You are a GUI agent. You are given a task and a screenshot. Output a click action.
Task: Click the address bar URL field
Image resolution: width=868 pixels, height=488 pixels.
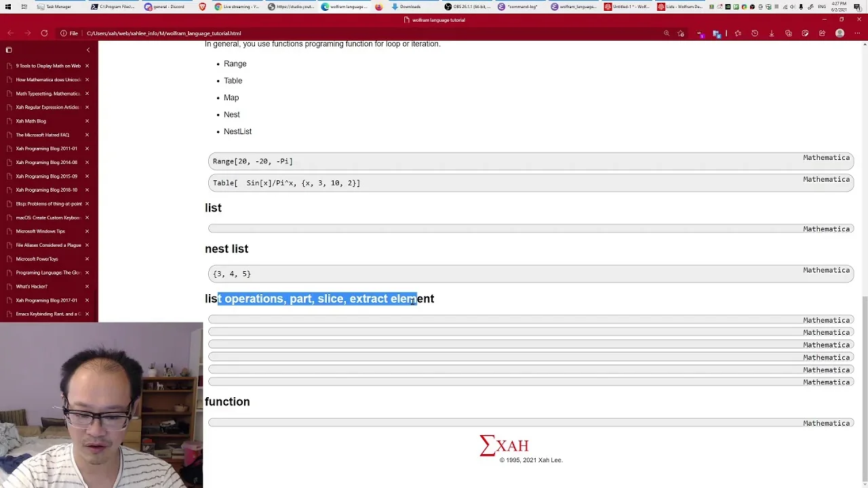[366, 33]
